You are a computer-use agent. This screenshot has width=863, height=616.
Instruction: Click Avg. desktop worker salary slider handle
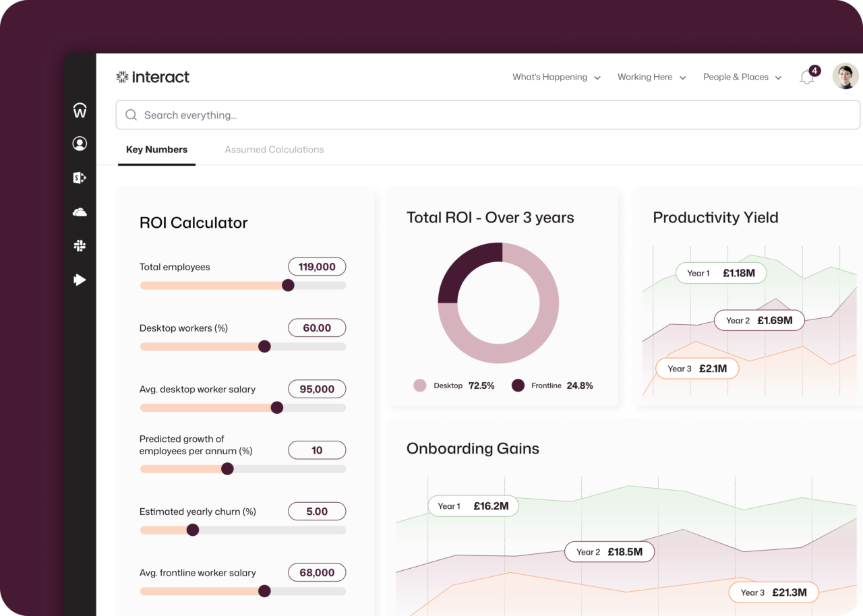pyautogui.click(x=276, y=408)
